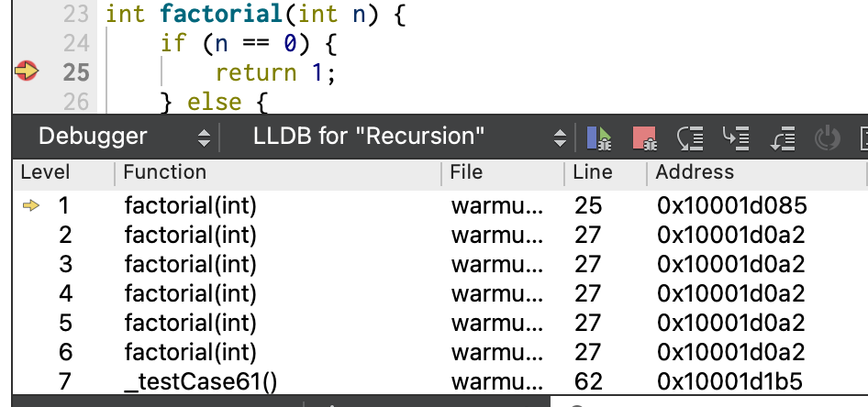
Task: Click the line value 62
Action: (x=588, y=382)
